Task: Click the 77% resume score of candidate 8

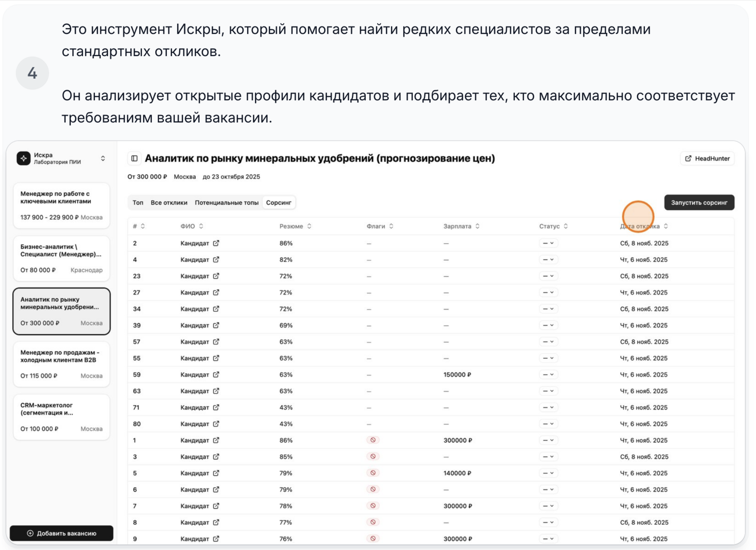Action: [286, 522]
